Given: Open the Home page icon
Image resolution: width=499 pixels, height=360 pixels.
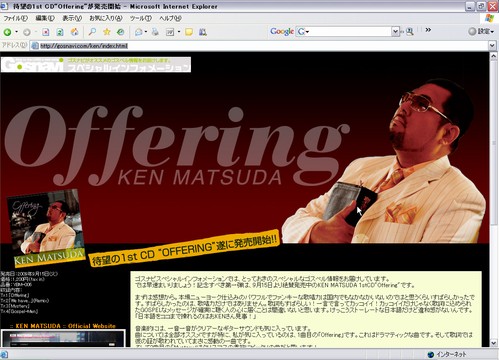Looking at the screenshot, I should 75,32.
